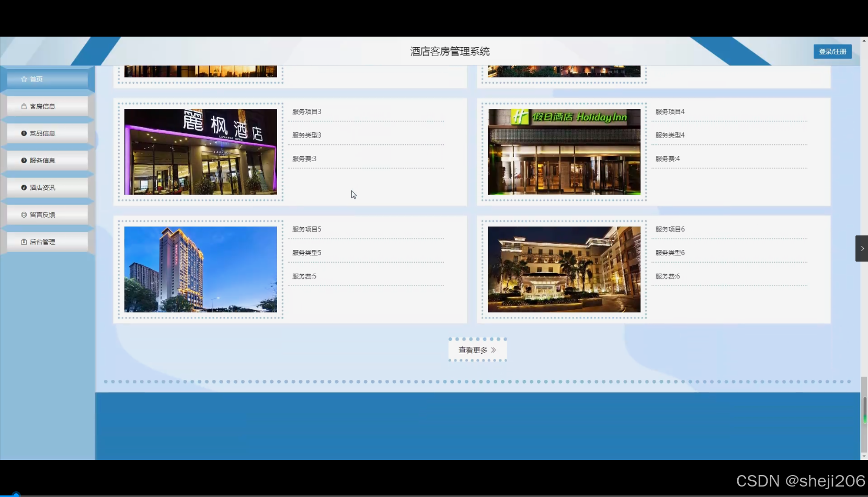Screen dimensions: 868x497
Task: Click the 服务类型6 text
Action: [x=670, y=253]
